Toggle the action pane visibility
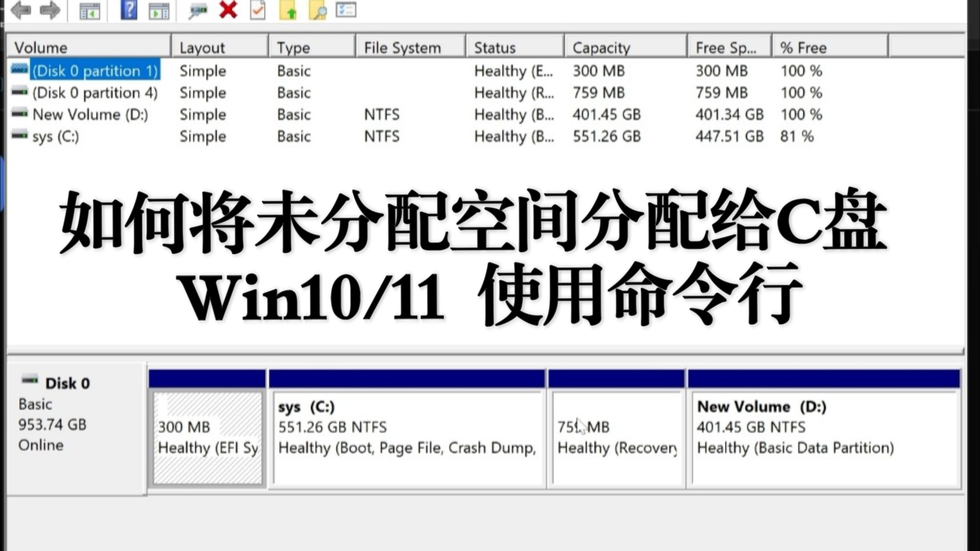Screen dimensions: 980x551 click(158, 10)
